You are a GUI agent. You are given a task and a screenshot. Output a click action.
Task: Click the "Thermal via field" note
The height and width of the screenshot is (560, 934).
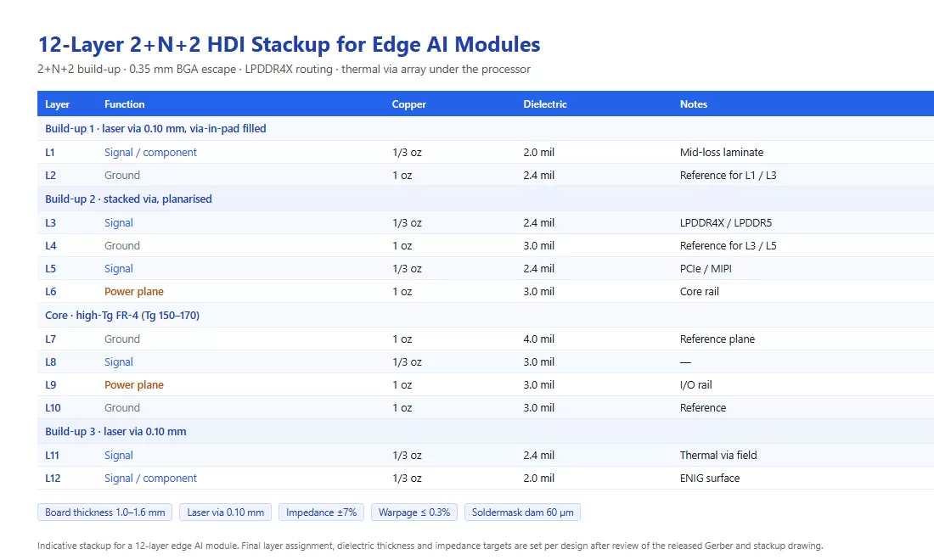[718, 456]
